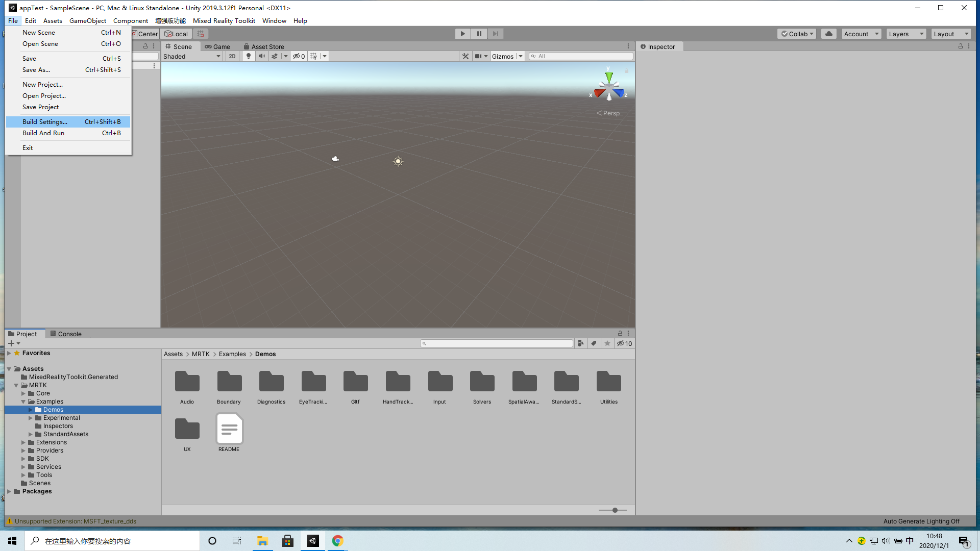
Task: Click the tag filter icon in Project window
Action: (594, 343)
